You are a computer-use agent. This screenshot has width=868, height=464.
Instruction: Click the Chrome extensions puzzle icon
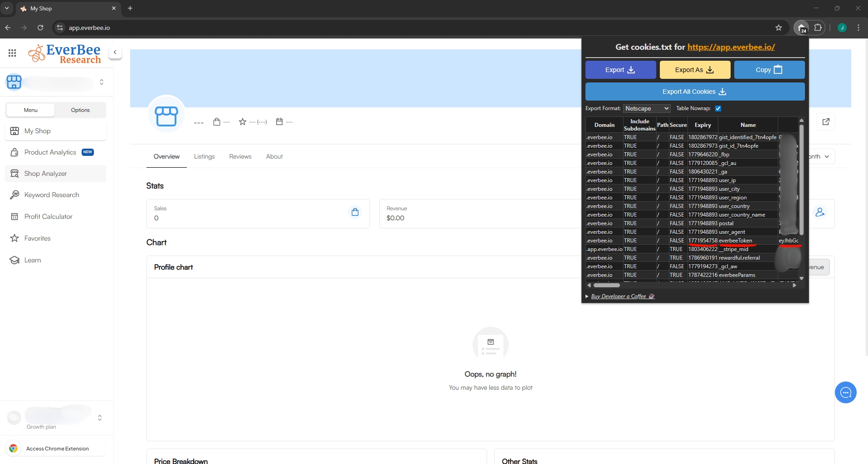818,28
